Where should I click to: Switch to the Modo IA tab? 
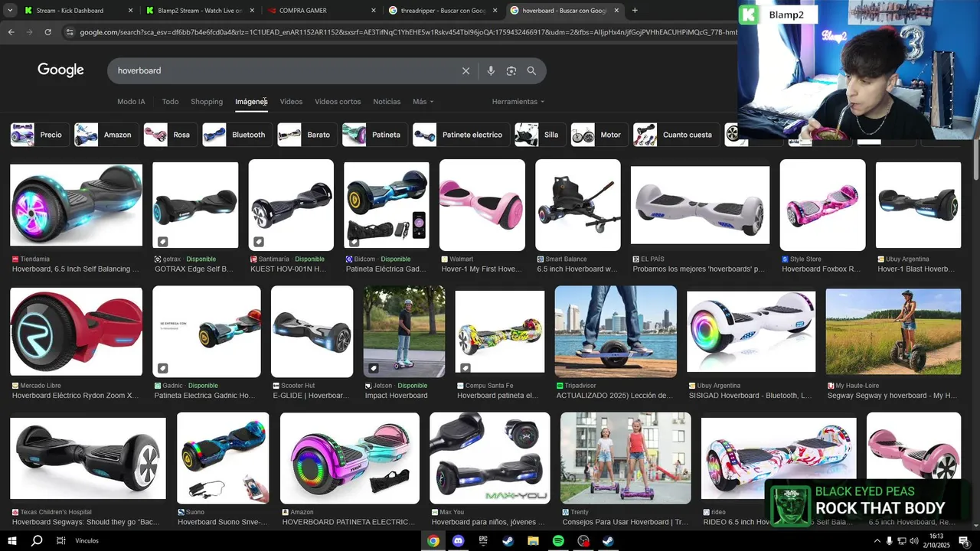(131, 101)
